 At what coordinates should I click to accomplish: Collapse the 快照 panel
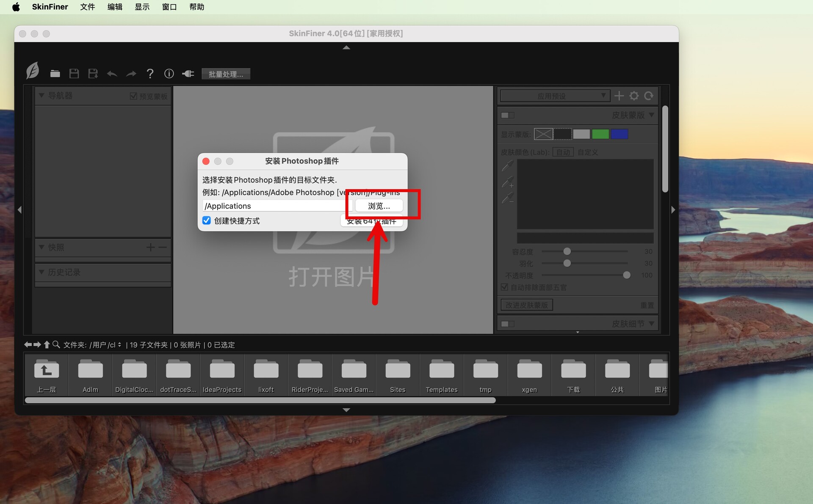click(x=41, y=247)
